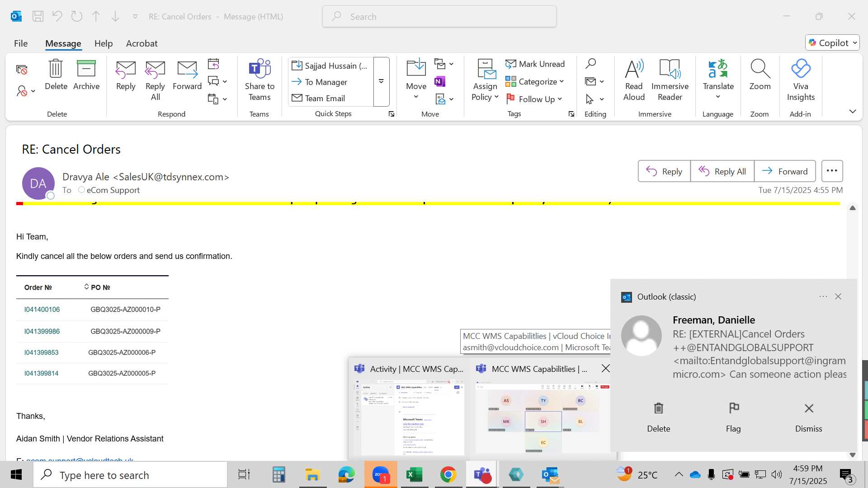Go to next item using down arrow

click(x=115, y=17)
